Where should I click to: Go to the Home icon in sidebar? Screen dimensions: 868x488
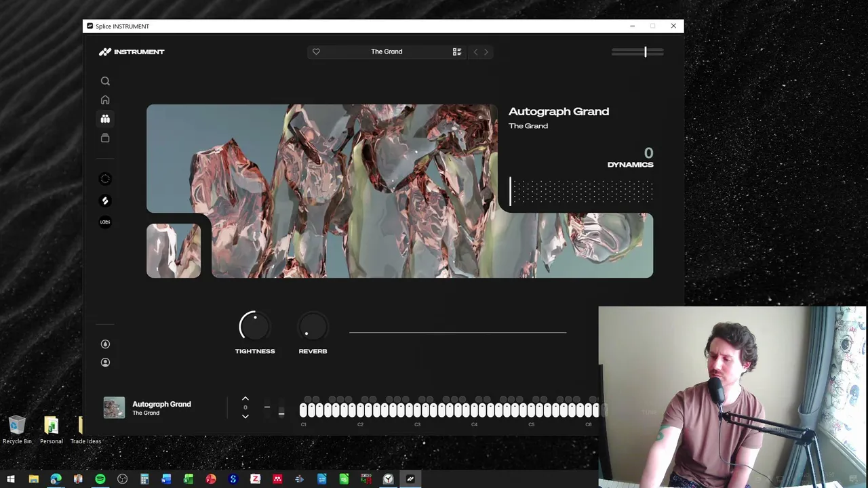tap(105, 100)
